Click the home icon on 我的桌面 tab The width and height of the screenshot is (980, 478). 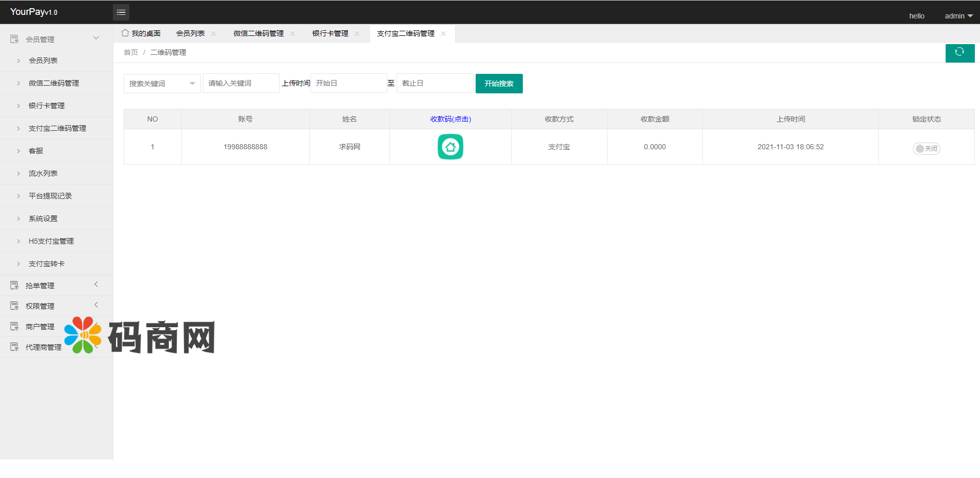pyautogui.click(x=125, y=33)
